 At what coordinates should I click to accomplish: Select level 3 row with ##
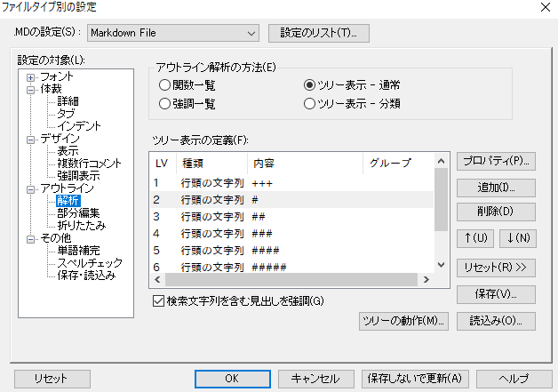point(292,217)
